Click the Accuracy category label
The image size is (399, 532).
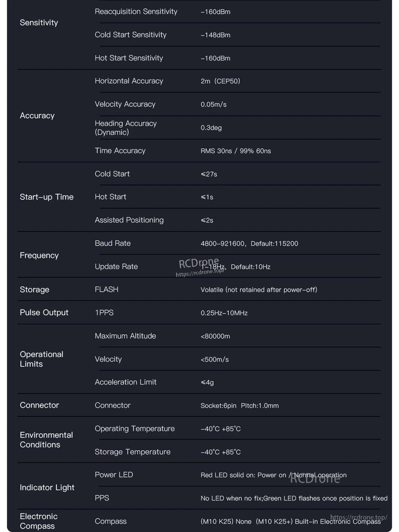[37, 116]
